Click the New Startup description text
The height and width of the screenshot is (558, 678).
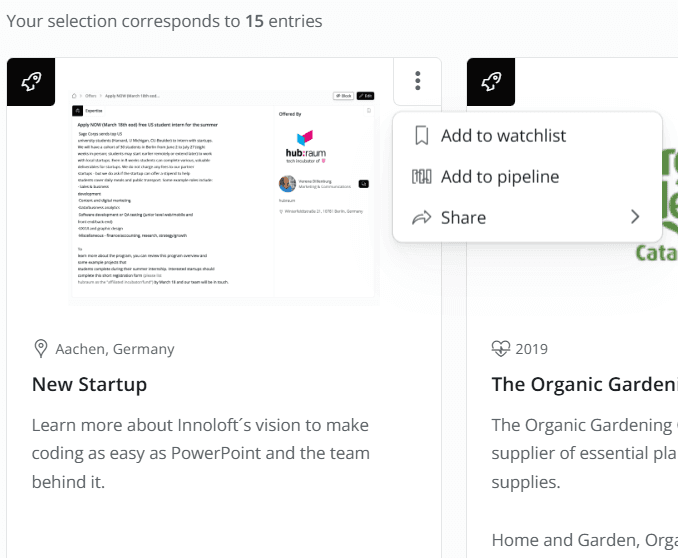coord(200,453)
